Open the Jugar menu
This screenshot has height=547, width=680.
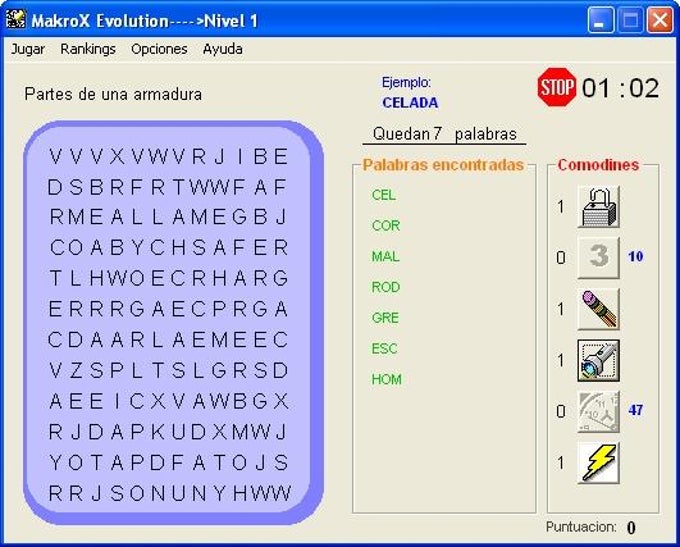tap(28, 49)
